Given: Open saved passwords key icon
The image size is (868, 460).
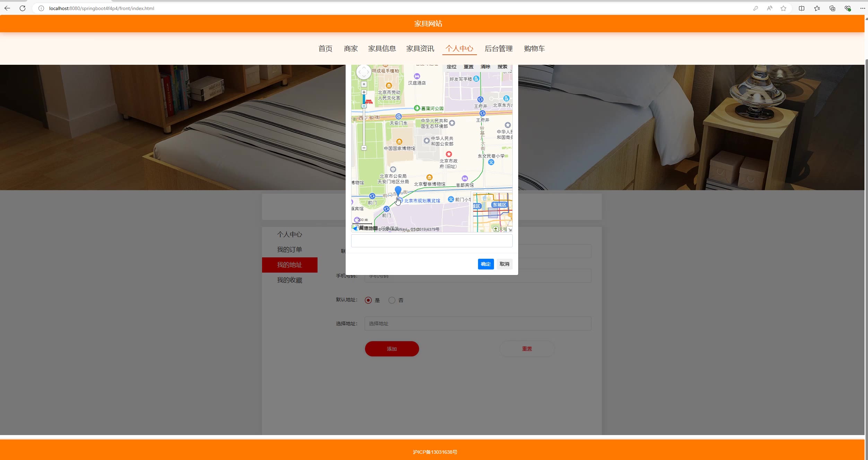Looking at the screenshot, I should [x=756, y=8].
